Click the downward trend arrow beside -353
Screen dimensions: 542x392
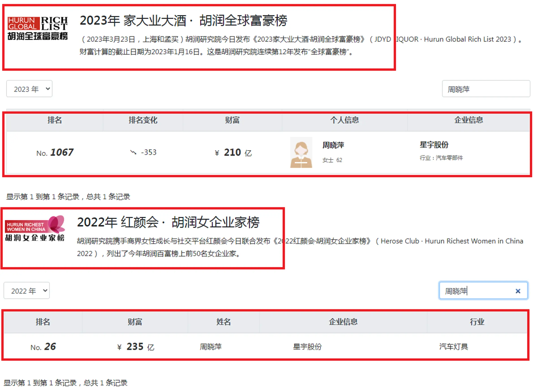[x=133, y=152]
